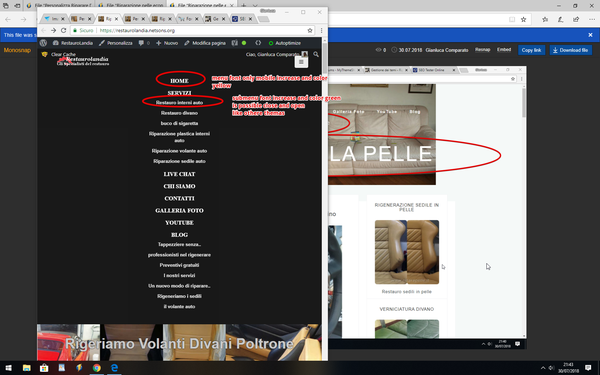The image size is (600, 375).
Task: Click the Edge share icon
Action: coord(576,19)
